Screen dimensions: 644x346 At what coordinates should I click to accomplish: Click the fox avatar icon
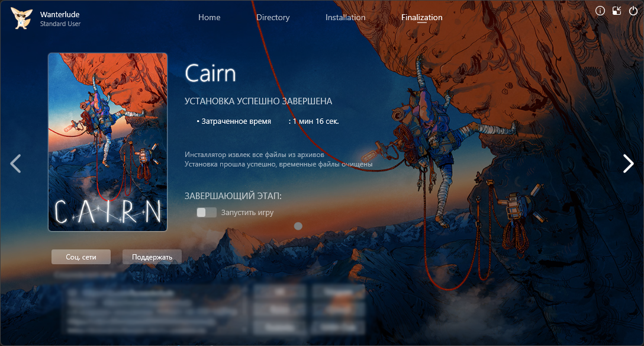point(21,18)
